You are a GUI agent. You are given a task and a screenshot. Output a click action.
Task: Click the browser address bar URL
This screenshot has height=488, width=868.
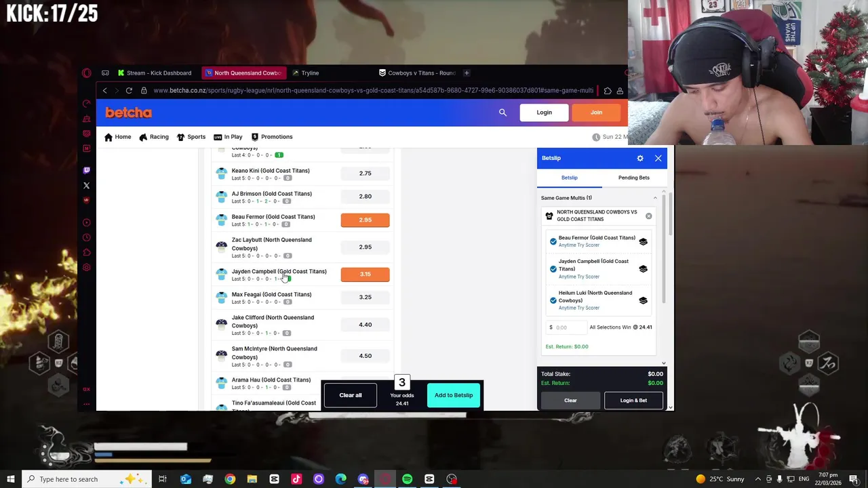point(373,90)
